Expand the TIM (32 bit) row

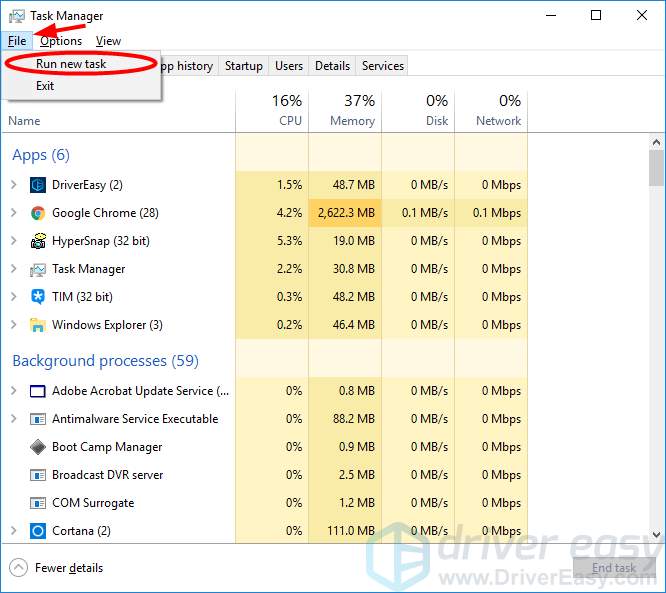(x=14, y=297)
